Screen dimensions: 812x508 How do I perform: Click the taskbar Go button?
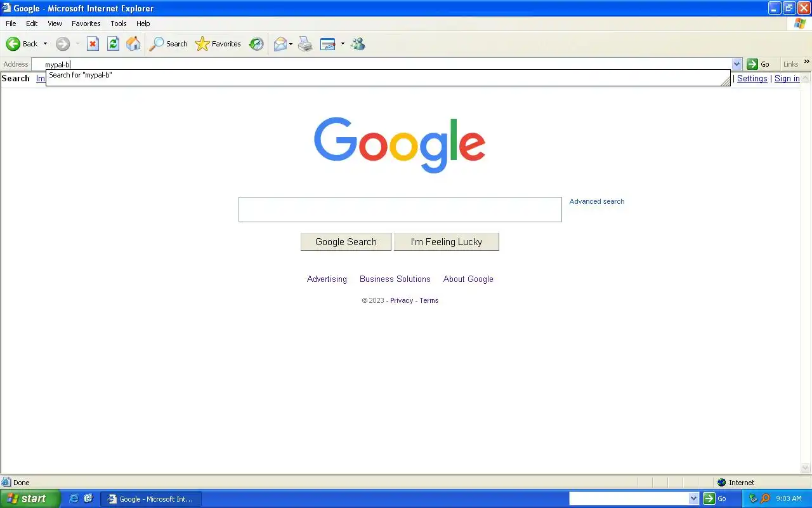click(714, 498)
